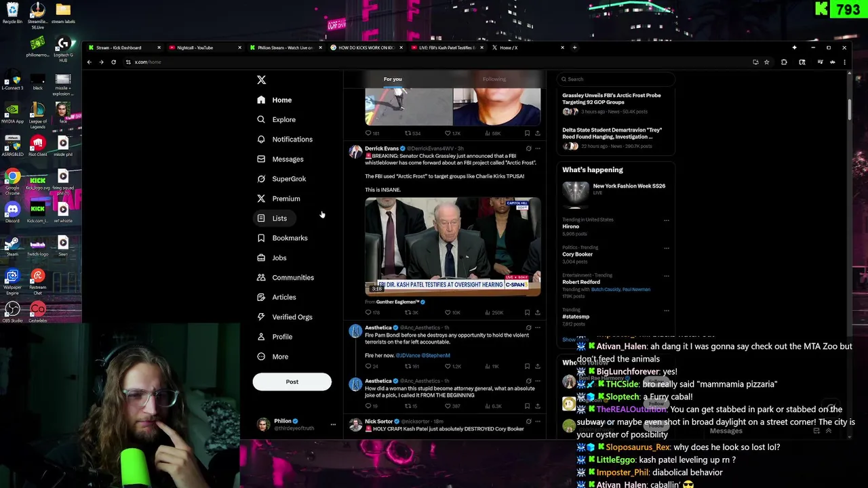868x488 pixels.
Task: Open Communities in the sidebar
Action: point(285,277)
